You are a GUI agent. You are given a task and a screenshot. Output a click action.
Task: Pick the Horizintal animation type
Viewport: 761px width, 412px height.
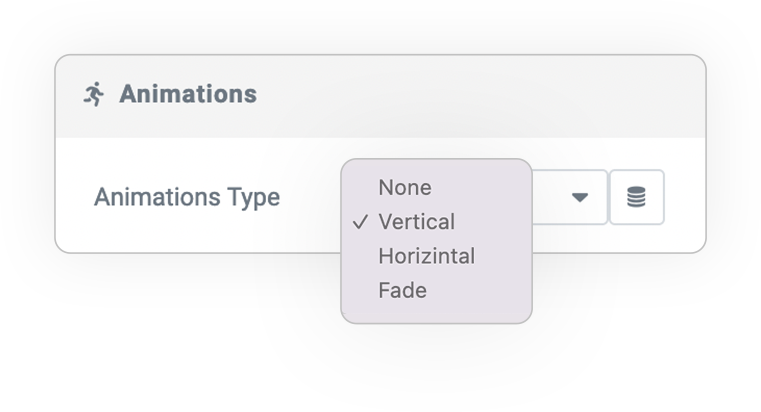(427, 256)
